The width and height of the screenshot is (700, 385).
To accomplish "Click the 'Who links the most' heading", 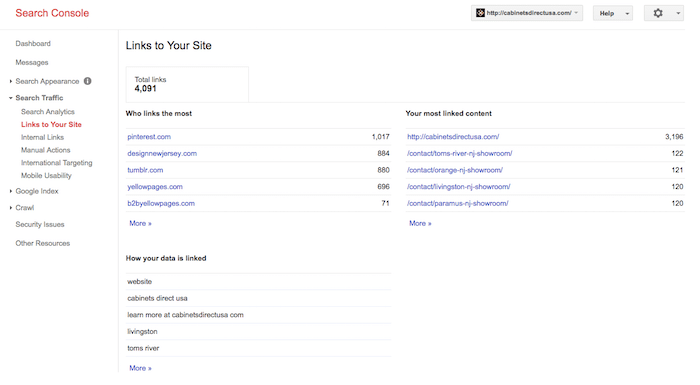I will pyautogui.click(x=159, y=113).
